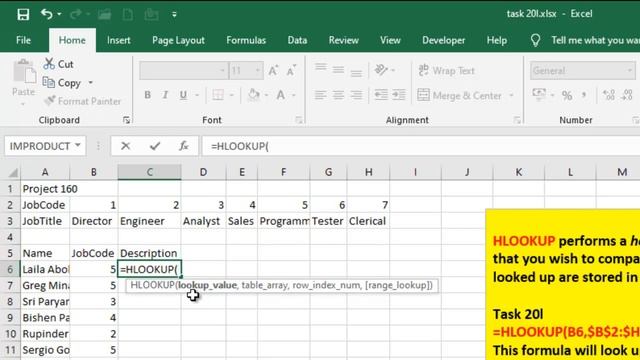The width and height of the screenshot is (640, 360).
Task: Switch to the Review tab
Action: [344, 40]
